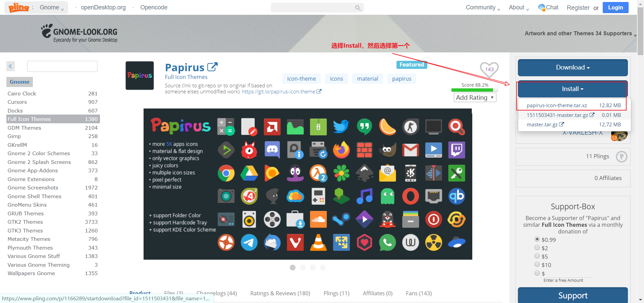The image size is (644, 303).
Task: Click the external icon next to 1511503431-master.tar.gz
Action: tap(592, 115)
